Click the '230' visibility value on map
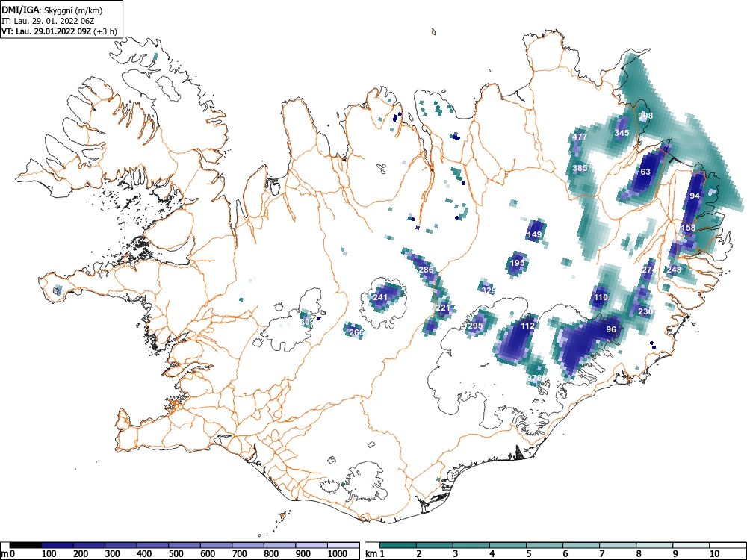747x560 pixels. point(645,311)
